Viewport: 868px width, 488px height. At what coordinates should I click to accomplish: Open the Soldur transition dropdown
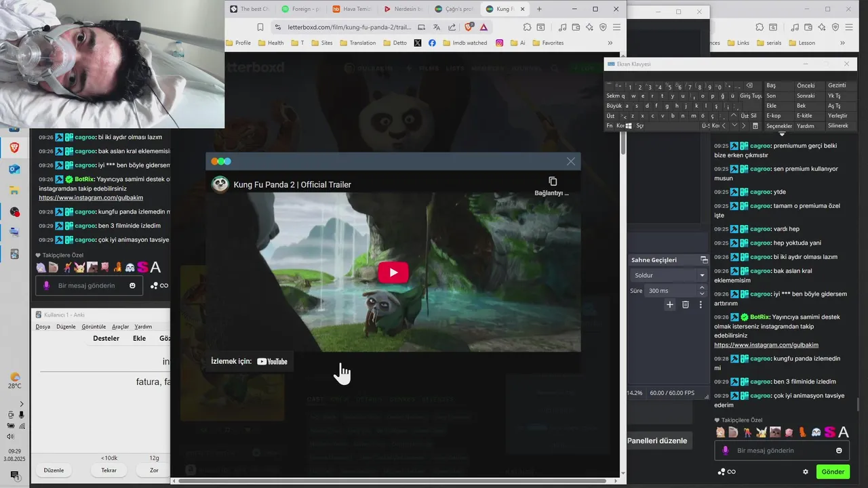(x=669, y=275)
